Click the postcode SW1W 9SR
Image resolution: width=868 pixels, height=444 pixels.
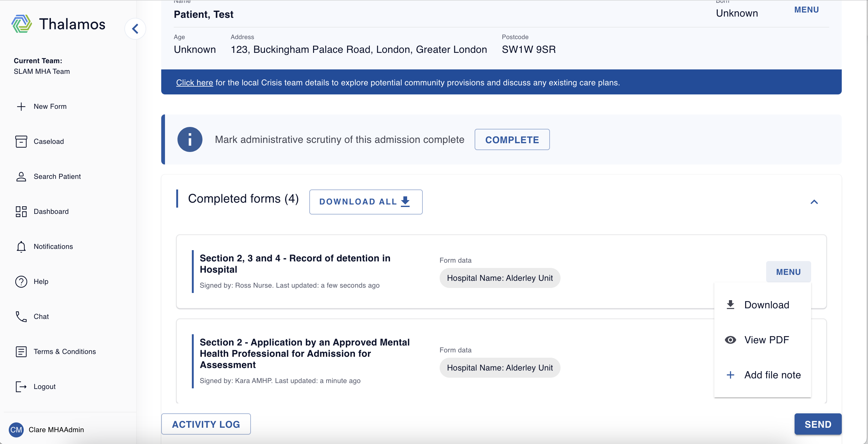(x=529, y=49)
